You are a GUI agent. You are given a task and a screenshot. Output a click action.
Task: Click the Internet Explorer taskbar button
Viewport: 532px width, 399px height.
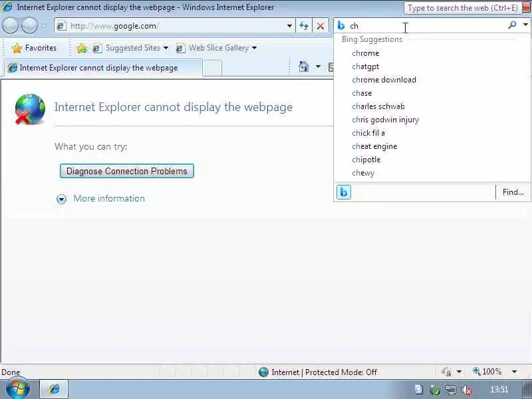55,389
